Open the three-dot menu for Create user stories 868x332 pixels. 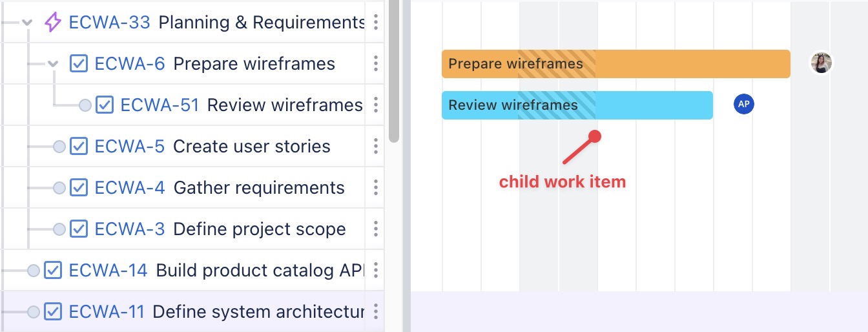pyautogui.click(x=375, y=147)
